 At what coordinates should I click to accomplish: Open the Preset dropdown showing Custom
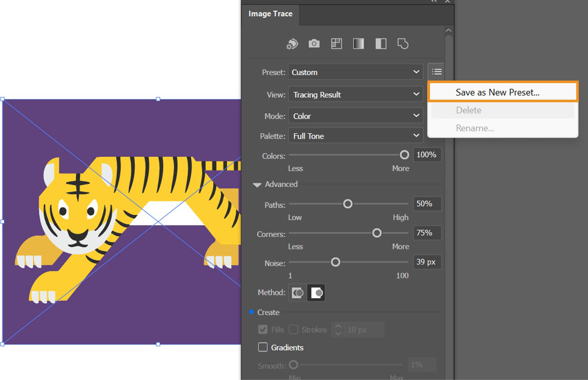[355, 72]
